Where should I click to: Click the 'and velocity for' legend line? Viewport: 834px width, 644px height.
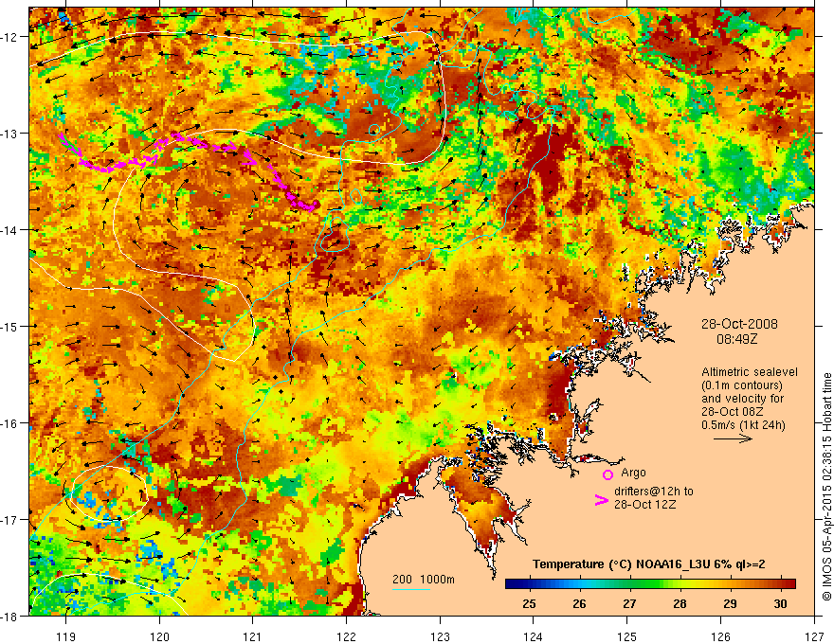(x=742, y=399)
